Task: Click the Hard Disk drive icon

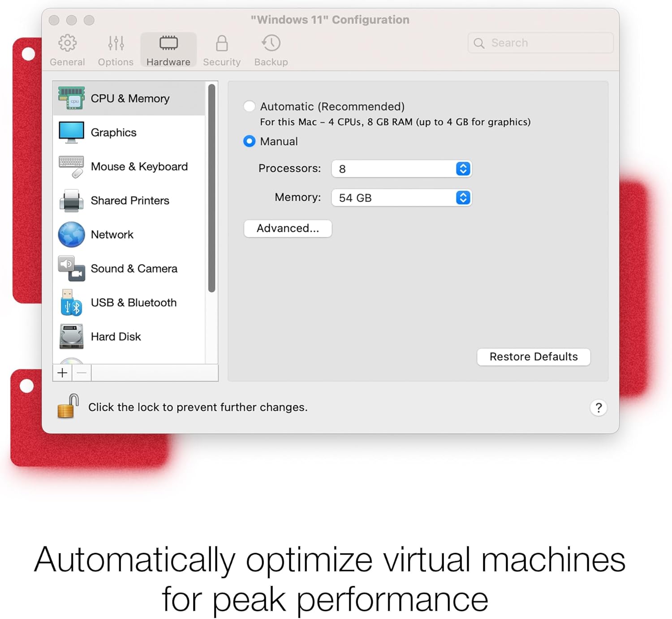Action: coord(71,336)
